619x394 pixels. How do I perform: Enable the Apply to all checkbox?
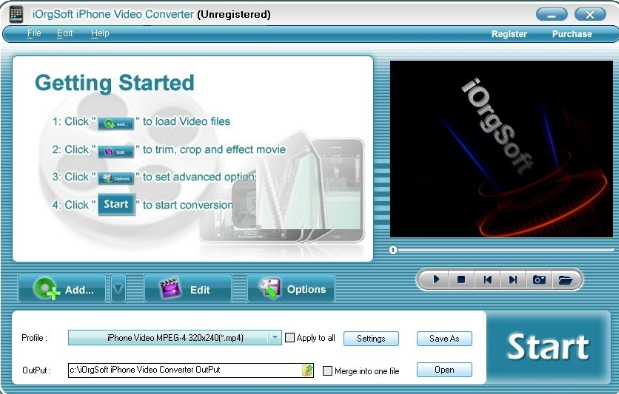[290, 338]
